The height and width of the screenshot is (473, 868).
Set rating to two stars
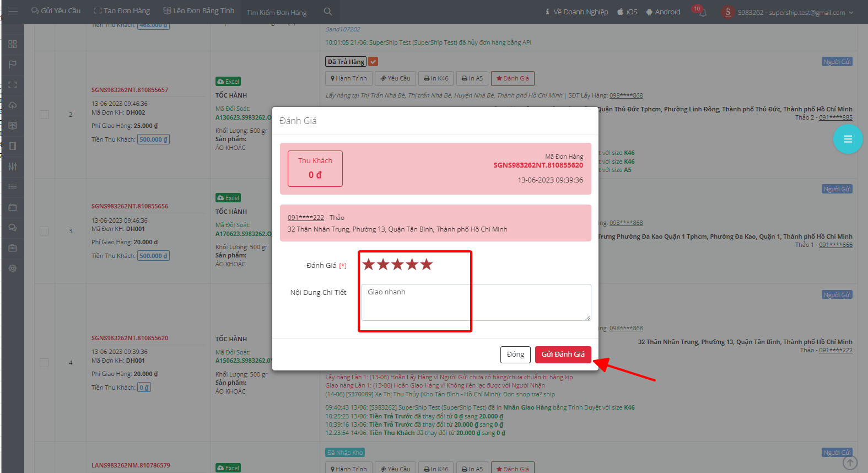(x=383, y=265)
